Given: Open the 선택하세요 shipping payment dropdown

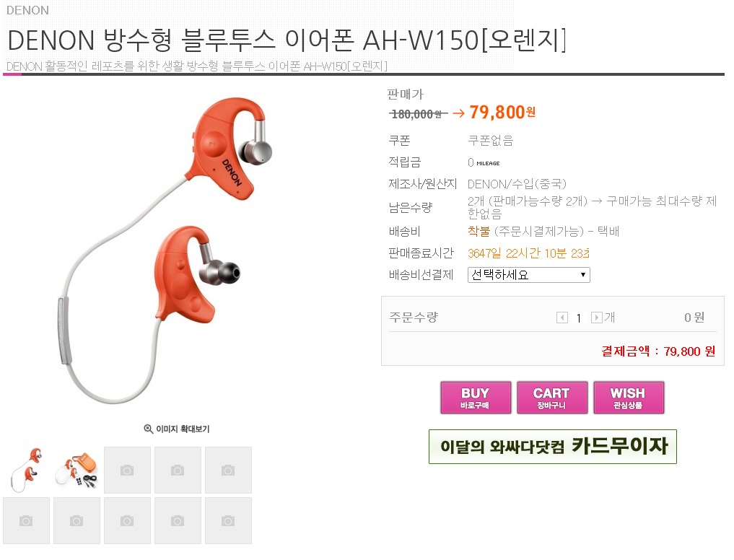Looking at the screenshot, I should point(528,275).
